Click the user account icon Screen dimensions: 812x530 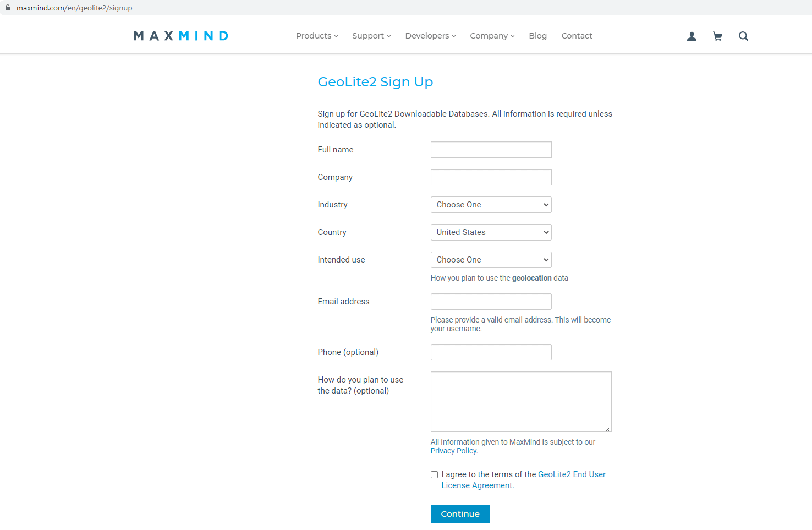692,36
